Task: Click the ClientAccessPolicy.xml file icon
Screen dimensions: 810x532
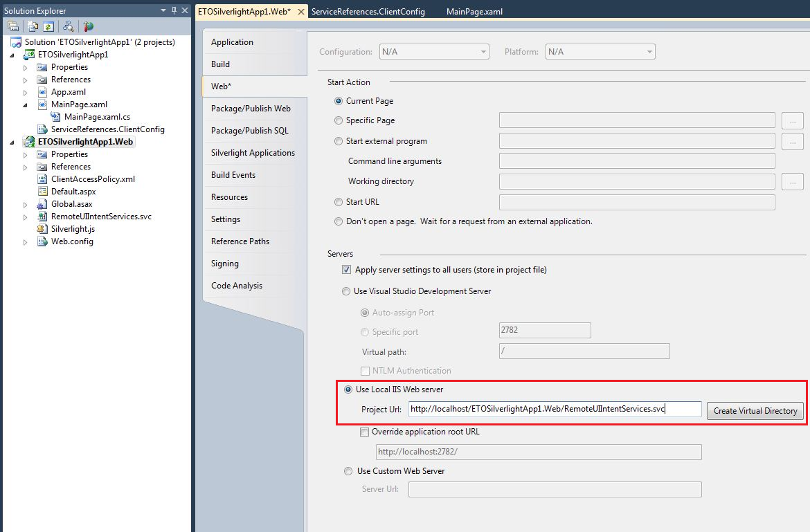Action: 42,179
